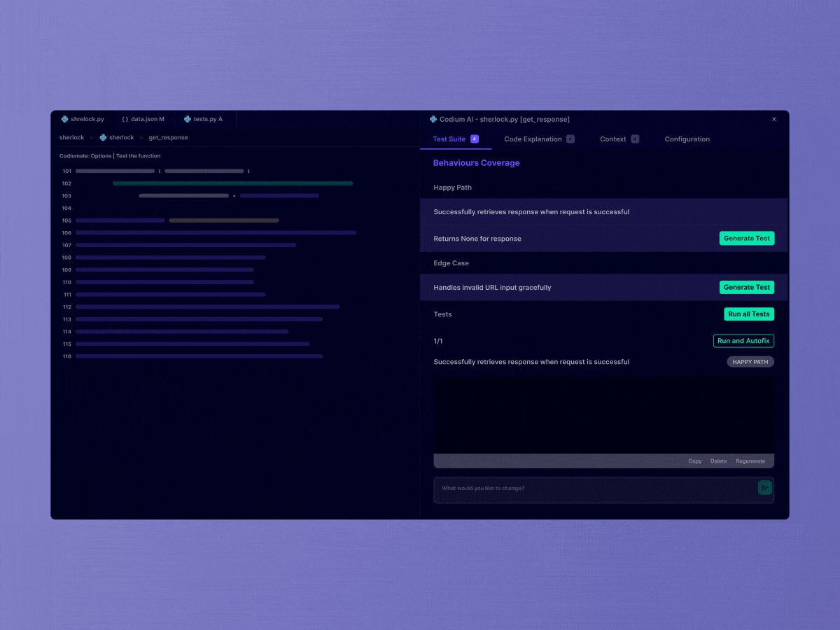Generate test for 'Returns None for response'

point(747,238)
